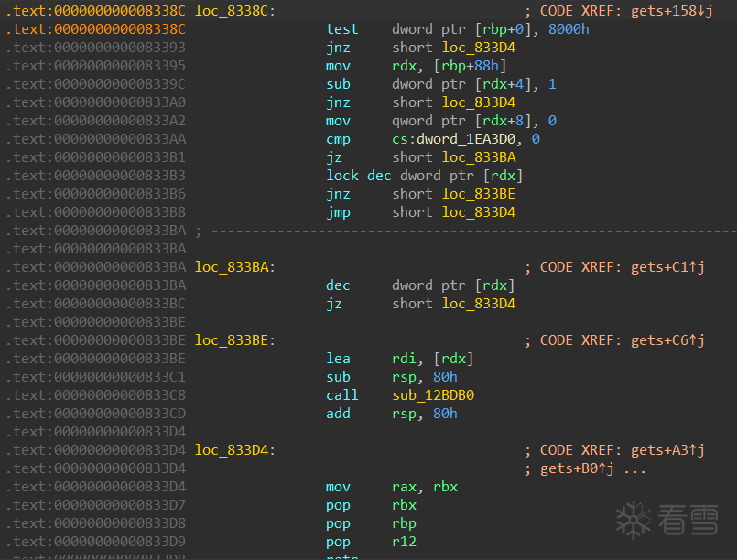737x560 pixels.
Task: Select loc_833BE jump target in jnz
Action: [x=479, y=194]
